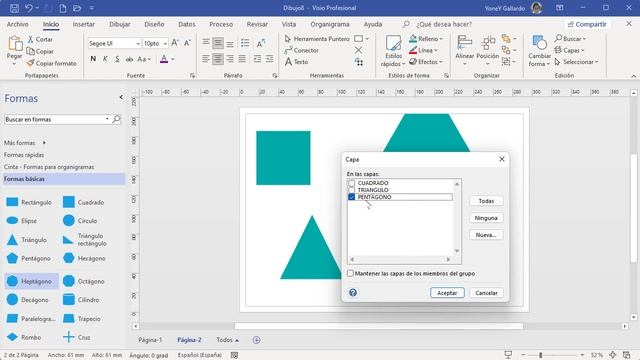Expand Efectos dropdown
This screenshot has width=640, height=360.
pos(441,62)
